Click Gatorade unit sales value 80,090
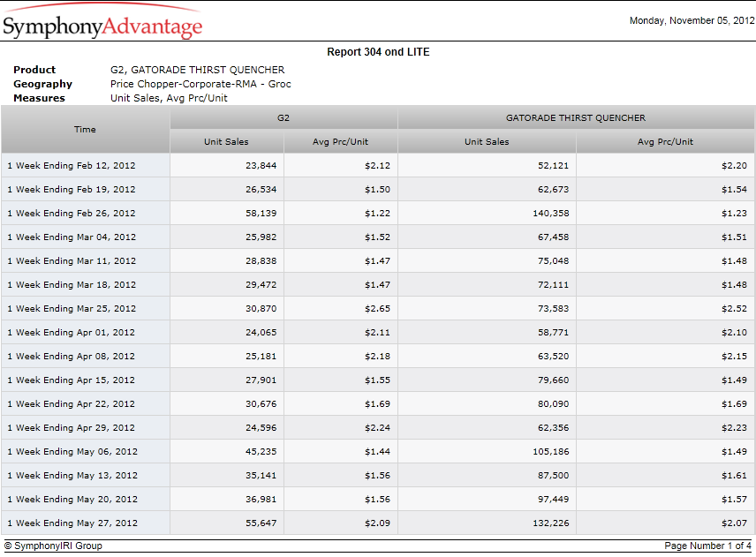The image size is (756, 557). click(554, 404)
